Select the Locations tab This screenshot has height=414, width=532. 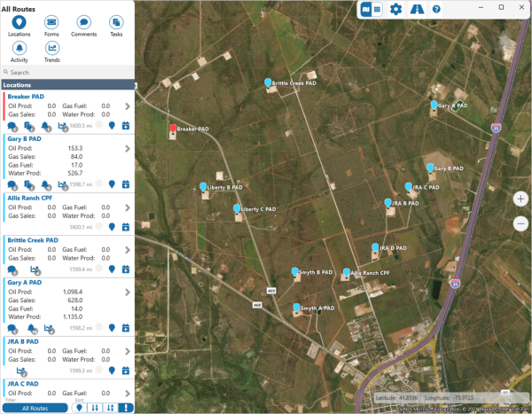coord(20,25)
